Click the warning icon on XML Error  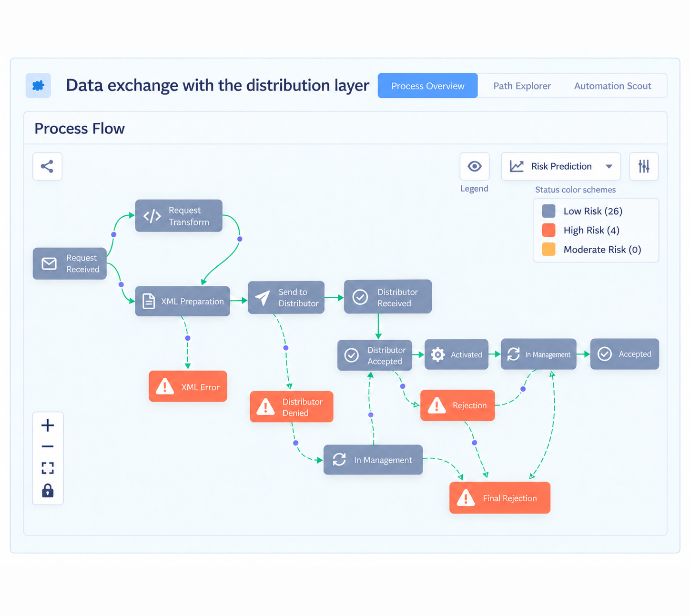click(x=165, y=386)
